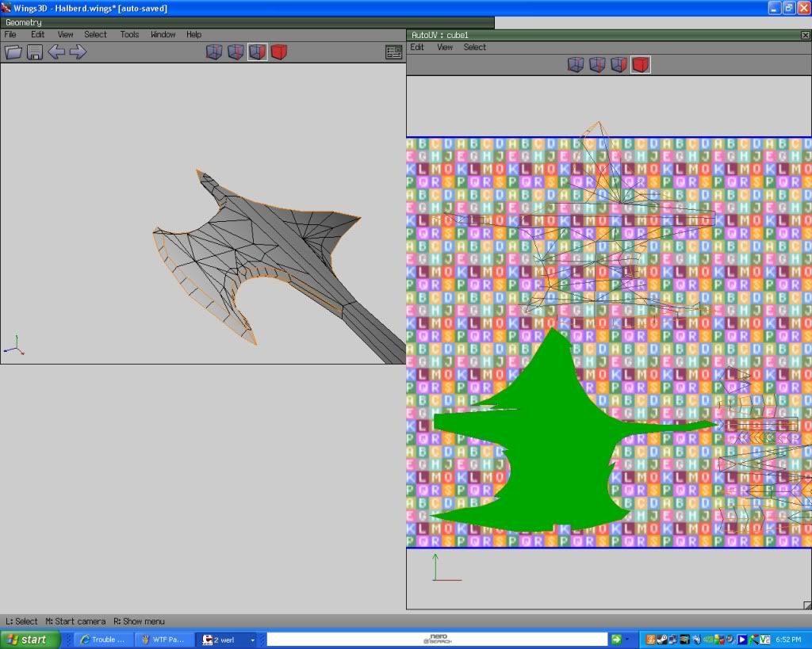Select vertex mode cube in Geometry window
This screenshot has width=812, height=649.
pyautogui.click(x=214, y=52)
